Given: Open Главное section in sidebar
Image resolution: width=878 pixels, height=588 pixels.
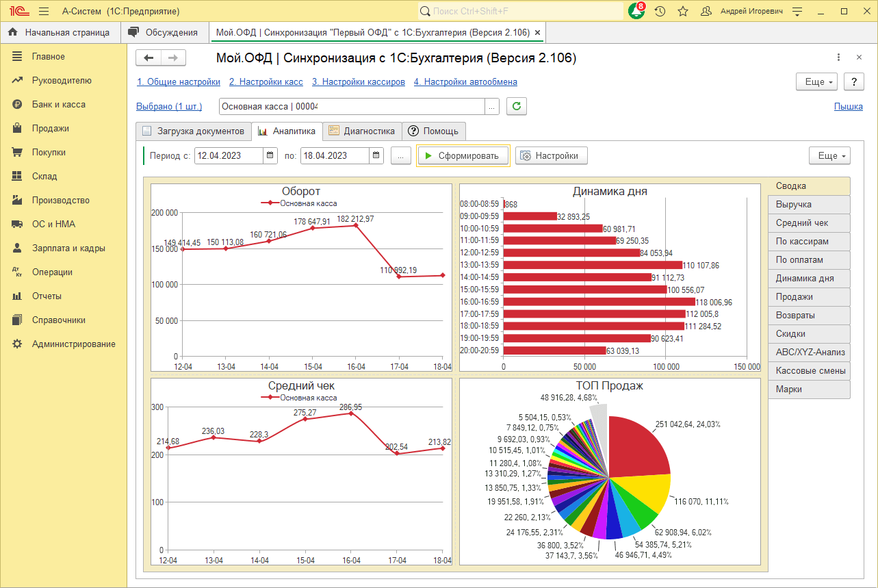Looking at the screenshot, I should click(x=64, y=56).
